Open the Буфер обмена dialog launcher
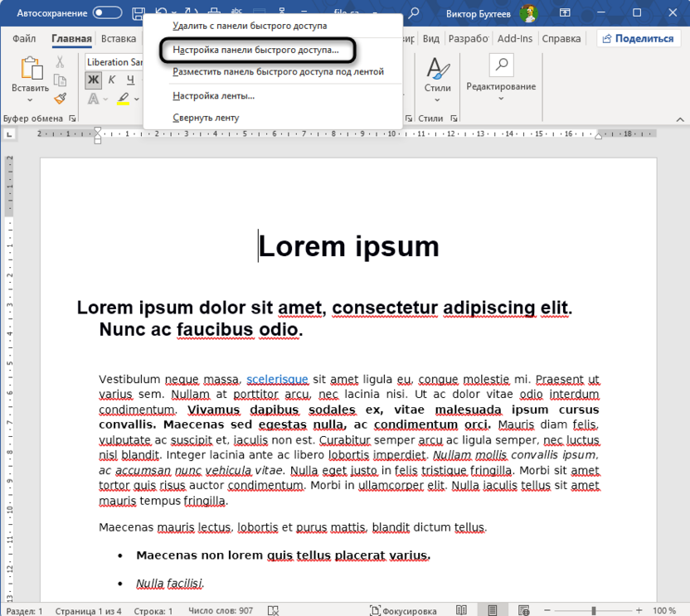 pyautogui.click(x=73, y=119)
